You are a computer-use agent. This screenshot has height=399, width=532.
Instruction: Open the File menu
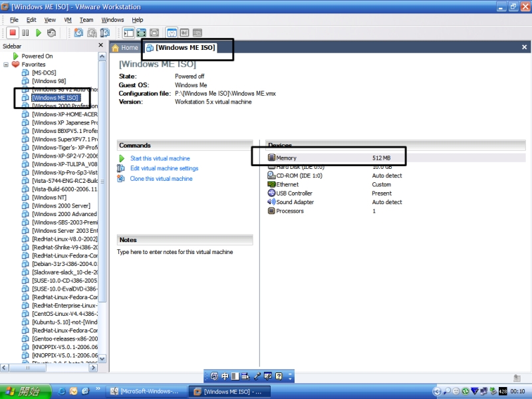[x=14, y=20]
